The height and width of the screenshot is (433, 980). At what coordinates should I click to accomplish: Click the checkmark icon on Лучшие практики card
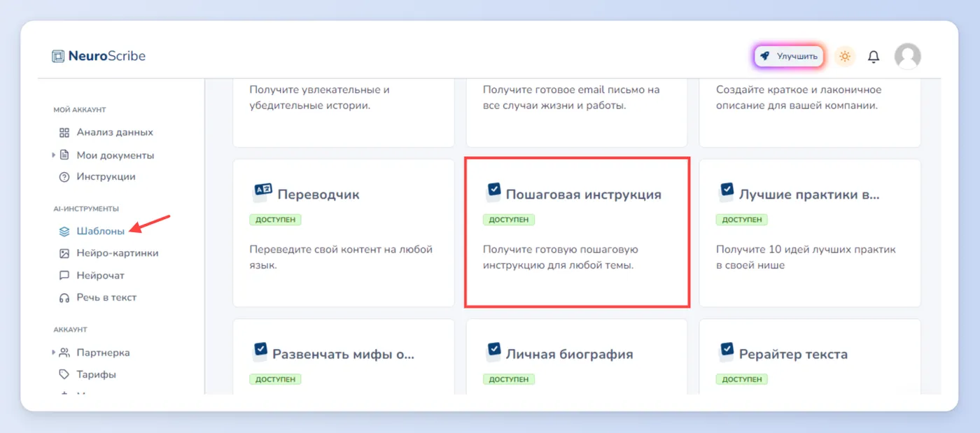tap(727, 192)
